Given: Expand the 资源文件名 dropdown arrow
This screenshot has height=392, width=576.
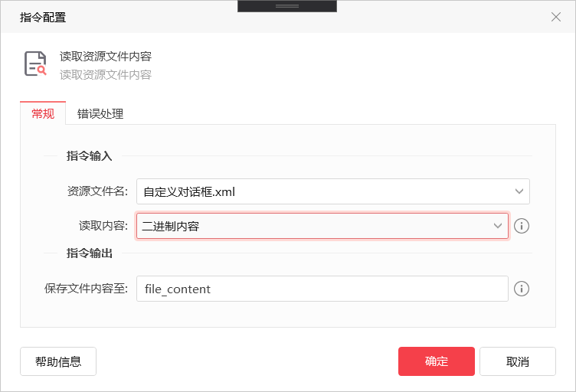Looking at the screenshot, I should tap(519, 191).
